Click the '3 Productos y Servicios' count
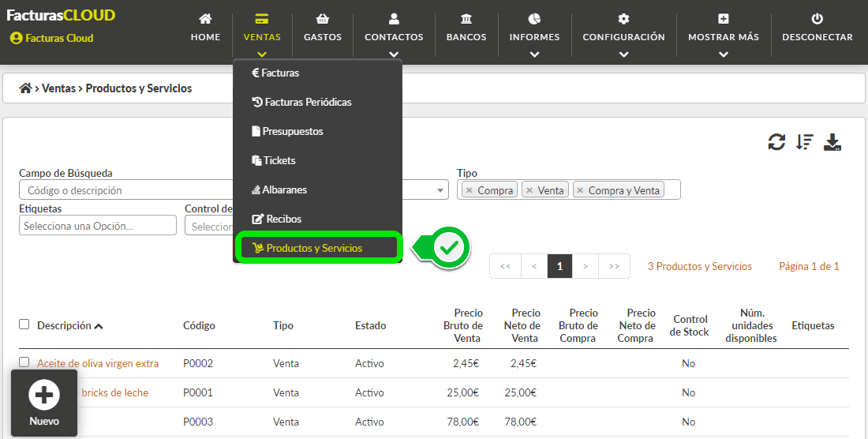 (x=700, y=266)
